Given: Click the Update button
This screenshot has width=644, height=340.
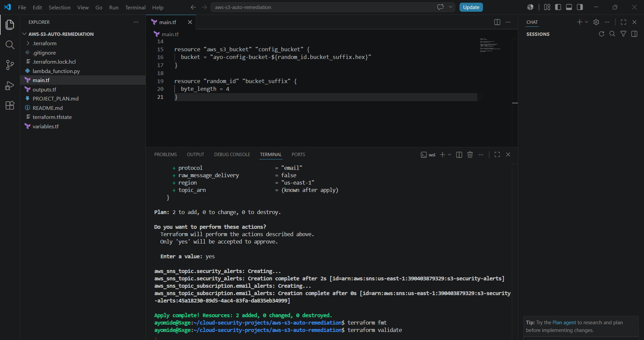Looking at the screenshot, I should tap(471, 7).
